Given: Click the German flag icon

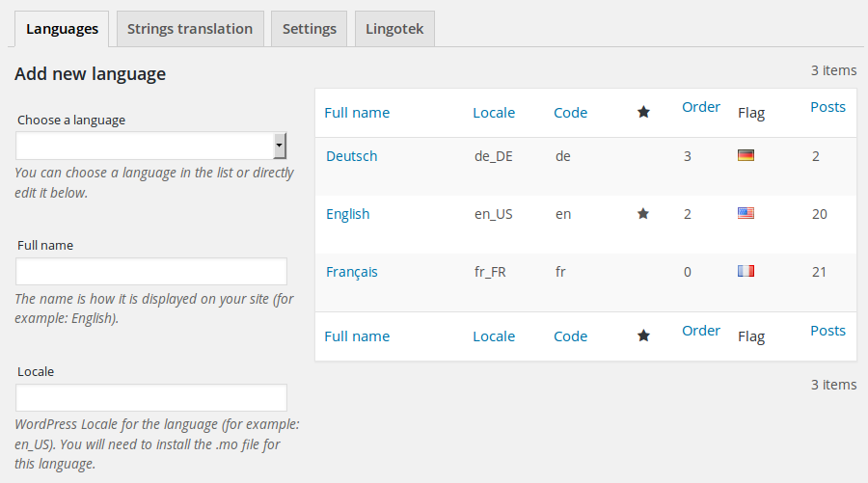Looking at the screenshot, I should pos(746,155).
